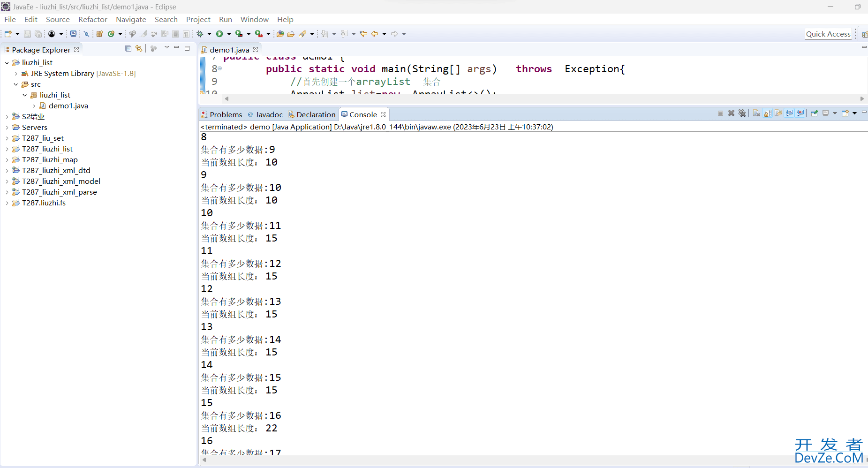Open Console new view icon
This screenshot has width=868, height=468.
(845, 113)
